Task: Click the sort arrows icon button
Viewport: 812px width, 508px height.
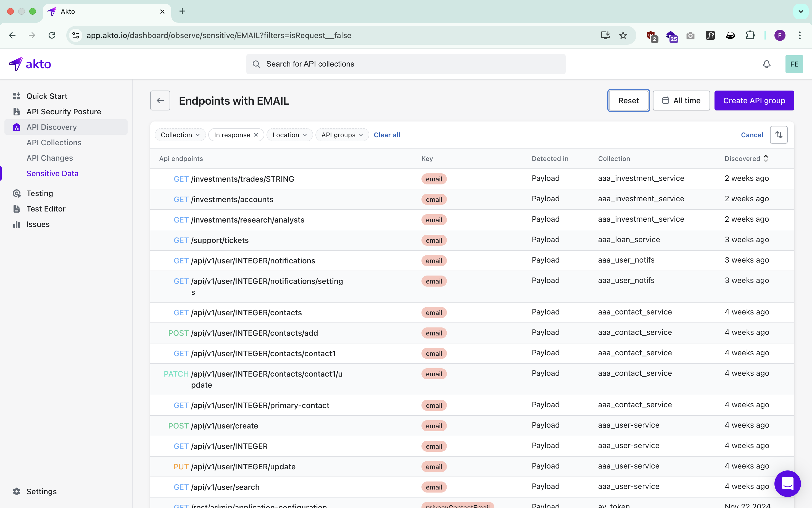Action: point(779,135)
